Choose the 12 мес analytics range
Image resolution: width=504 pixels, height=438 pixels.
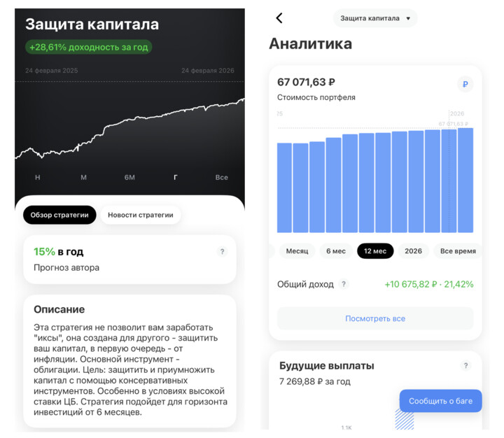(x=375, y=251)
